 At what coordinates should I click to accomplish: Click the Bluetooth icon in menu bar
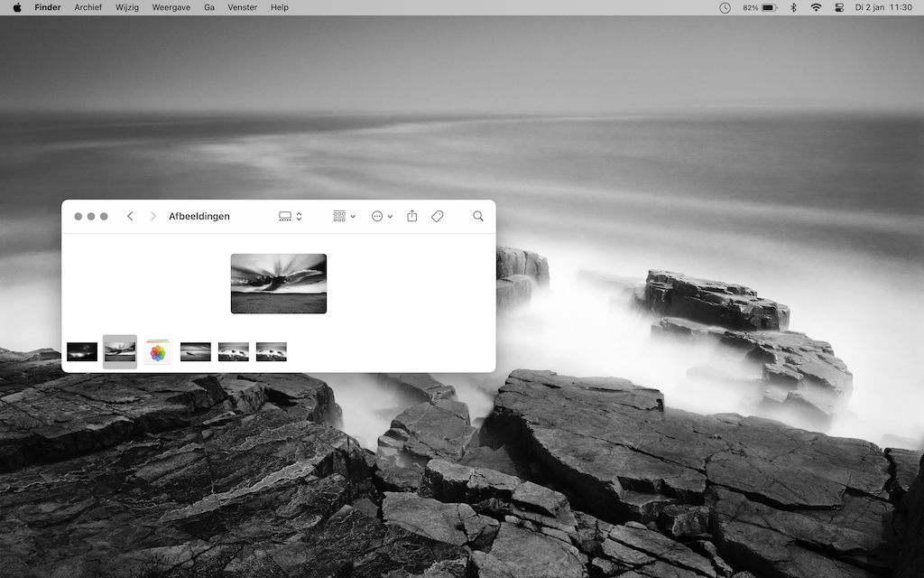pyautogui.click(x=793, y=7)
